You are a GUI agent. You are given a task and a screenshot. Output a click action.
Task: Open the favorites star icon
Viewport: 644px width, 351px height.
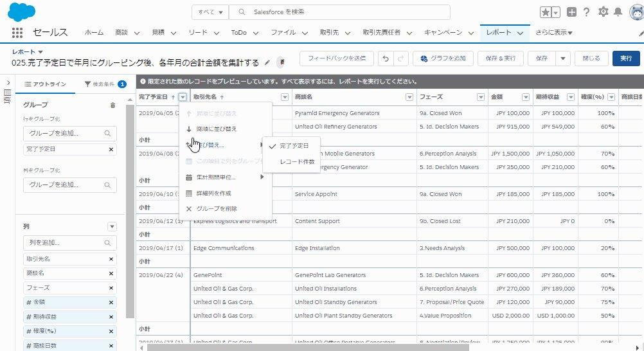(x=546, y=12)
